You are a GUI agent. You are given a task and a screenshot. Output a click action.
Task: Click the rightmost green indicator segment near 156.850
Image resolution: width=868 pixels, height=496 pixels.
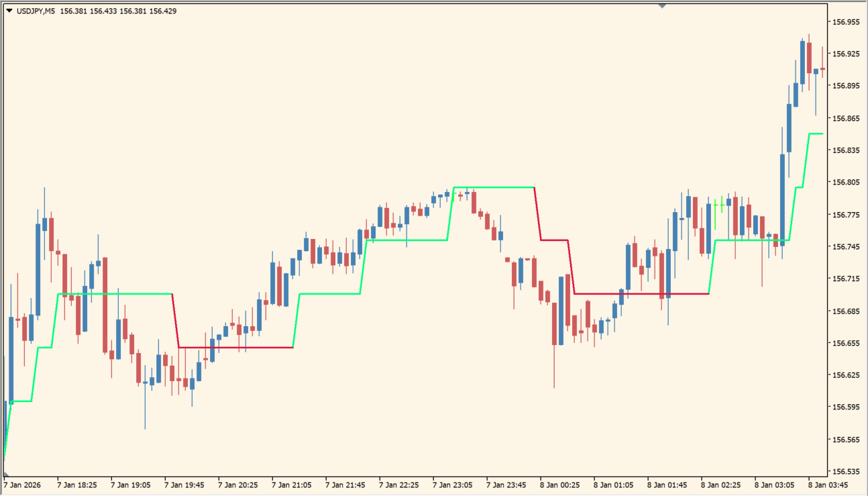click(x=816, y=134)
